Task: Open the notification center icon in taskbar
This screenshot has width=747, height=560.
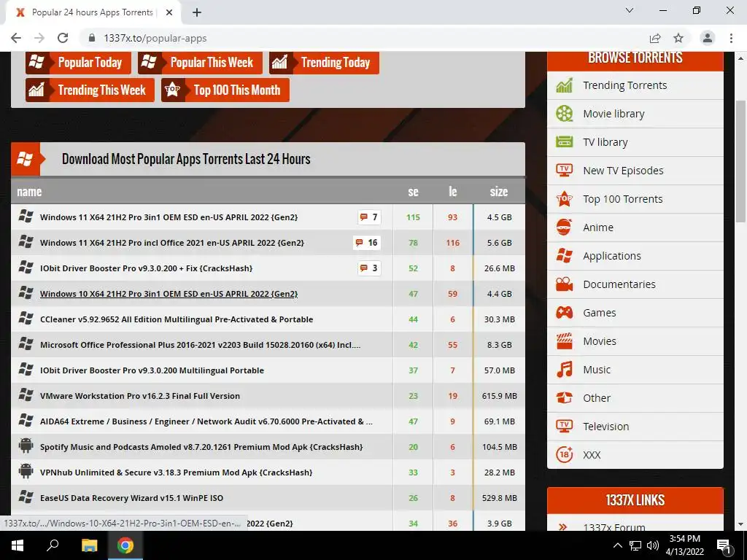Action: tap(724, 545)
